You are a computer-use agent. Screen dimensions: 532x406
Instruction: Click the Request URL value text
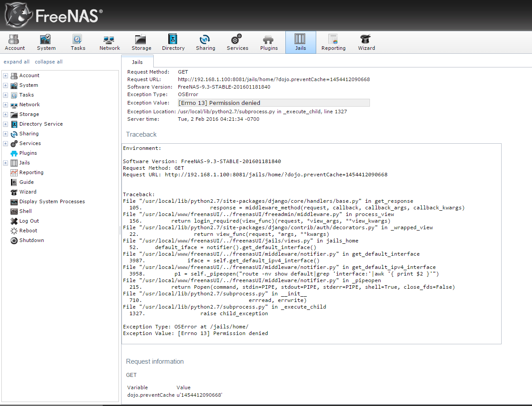point(274,79)
